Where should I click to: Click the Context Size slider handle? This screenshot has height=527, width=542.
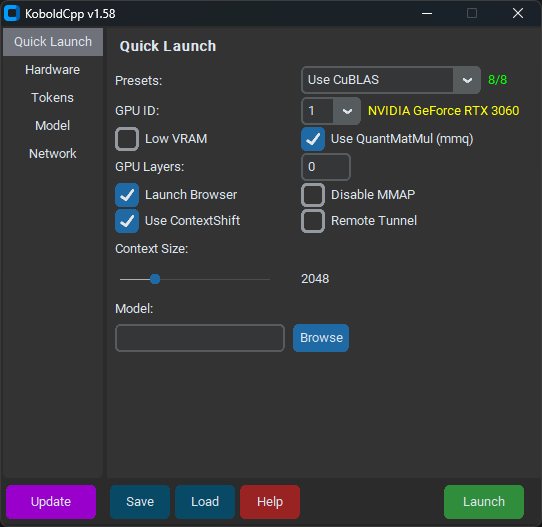pyautogui.click(x=155, y=279)
